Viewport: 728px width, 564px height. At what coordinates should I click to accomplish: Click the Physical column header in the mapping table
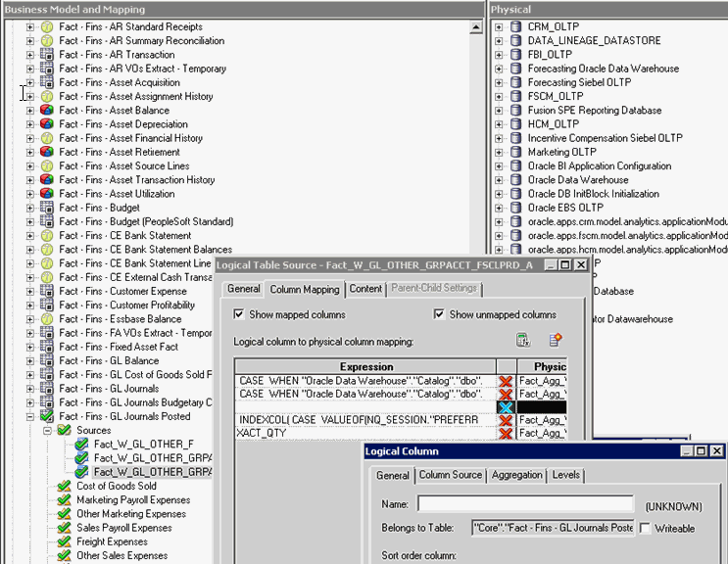[x=542, y=367]
